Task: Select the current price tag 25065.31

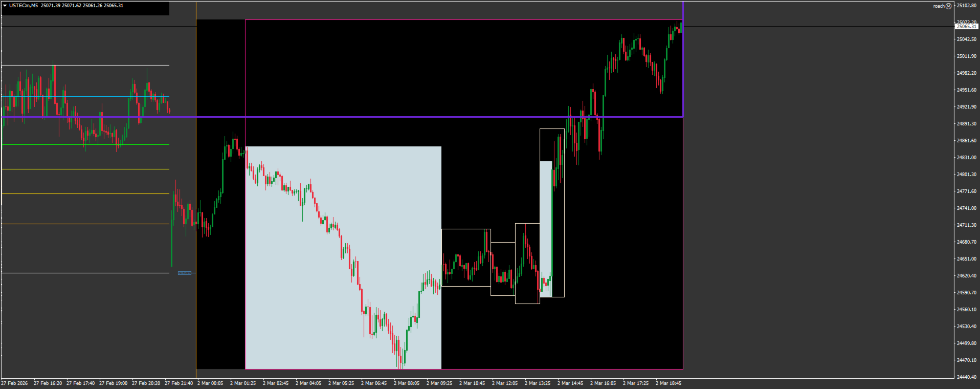Action: click(966, 26)
